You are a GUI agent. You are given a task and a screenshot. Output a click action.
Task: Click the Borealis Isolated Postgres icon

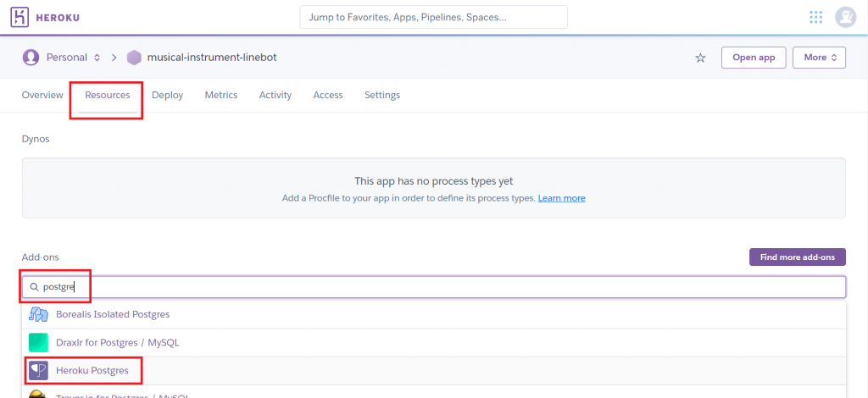tap(38, 314)
